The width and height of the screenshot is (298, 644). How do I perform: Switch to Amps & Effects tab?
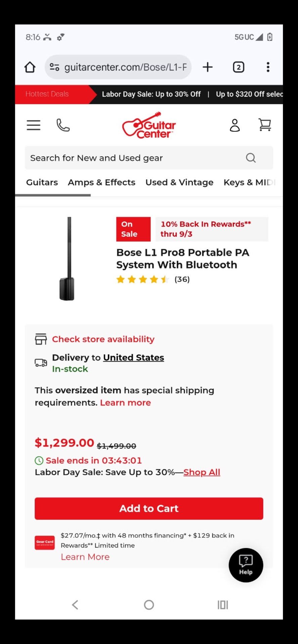[x=101, y=182]
